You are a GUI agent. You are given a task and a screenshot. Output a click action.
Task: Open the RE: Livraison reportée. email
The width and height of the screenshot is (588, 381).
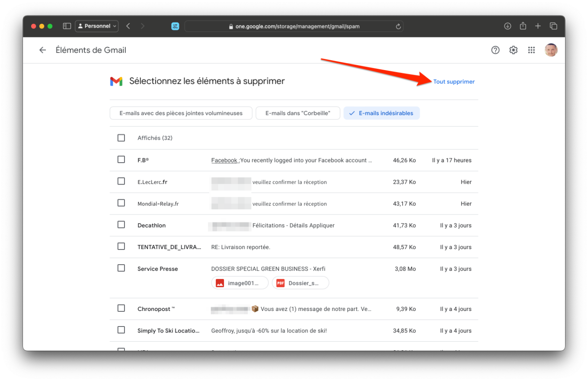[x=240, y=247]
